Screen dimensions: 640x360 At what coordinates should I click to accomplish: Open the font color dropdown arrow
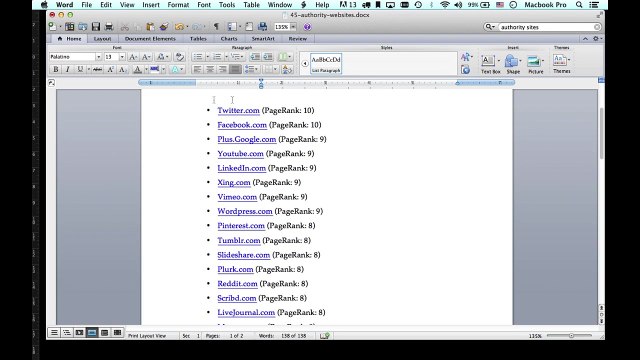coord(146,70)
